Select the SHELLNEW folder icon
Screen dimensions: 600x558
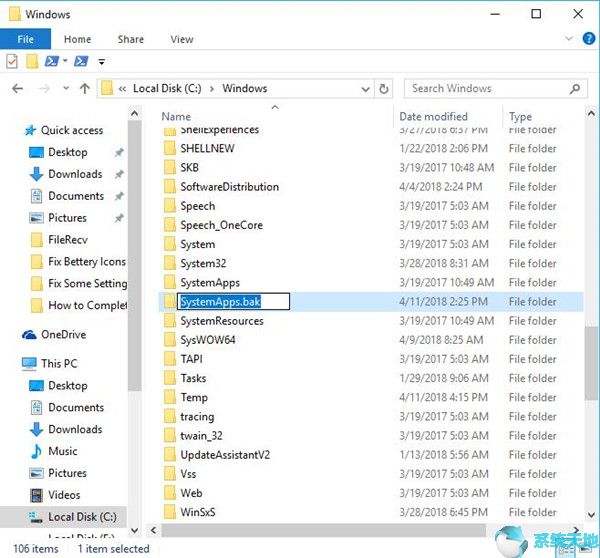pos(170,148)
